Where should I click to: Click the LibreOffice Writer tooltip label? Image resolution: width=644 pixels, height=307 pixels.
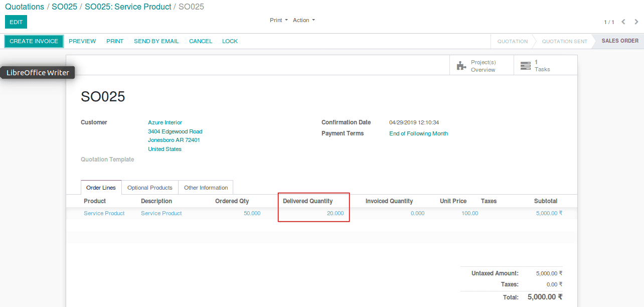click(x=38, y=73)
